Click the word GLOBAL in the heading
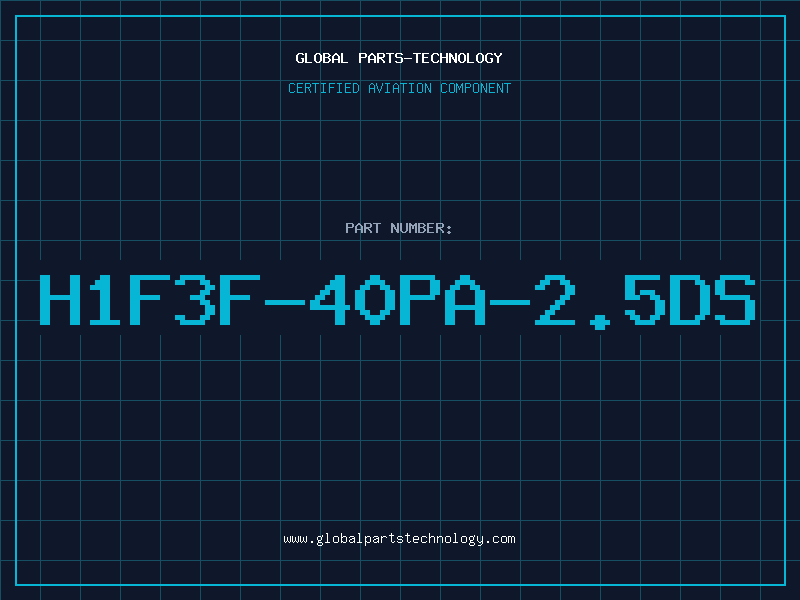 point(321,58)
